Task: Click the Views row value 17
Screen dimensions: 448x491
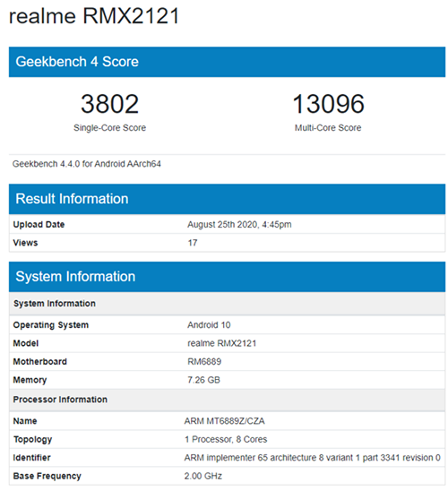Action: [193, 243]
